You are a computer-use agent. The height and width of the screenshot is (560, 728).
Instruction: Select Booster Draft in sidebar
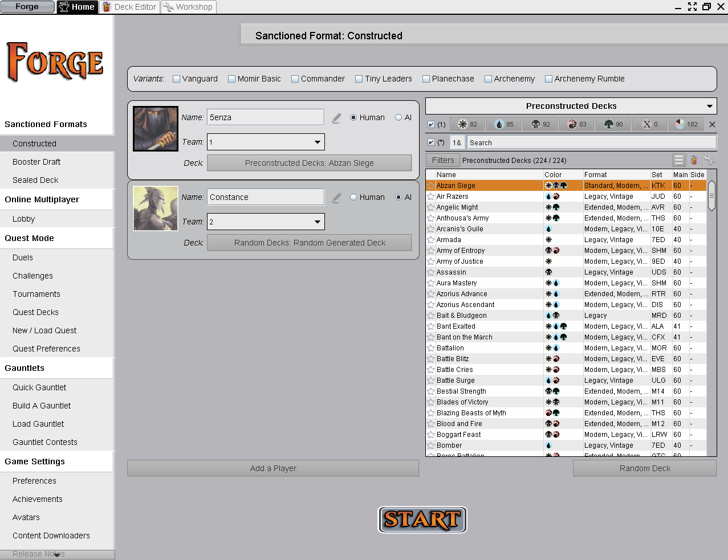[x=36, y=162]
